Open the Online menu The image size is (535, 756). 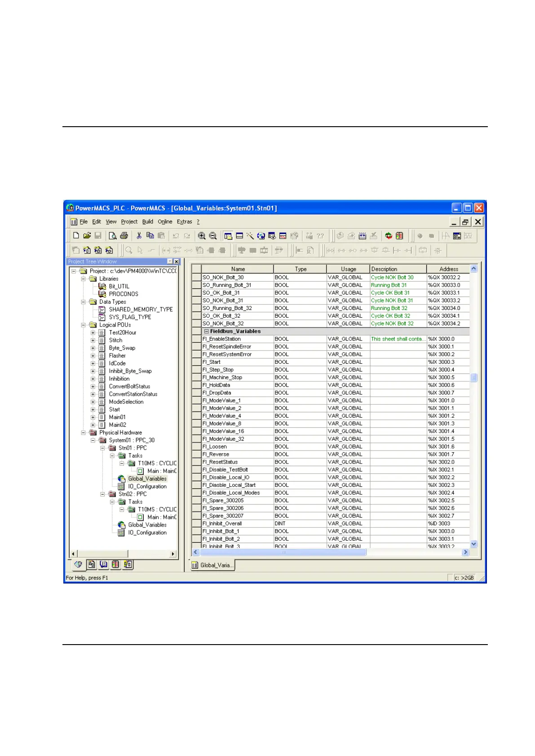[165, 222]
